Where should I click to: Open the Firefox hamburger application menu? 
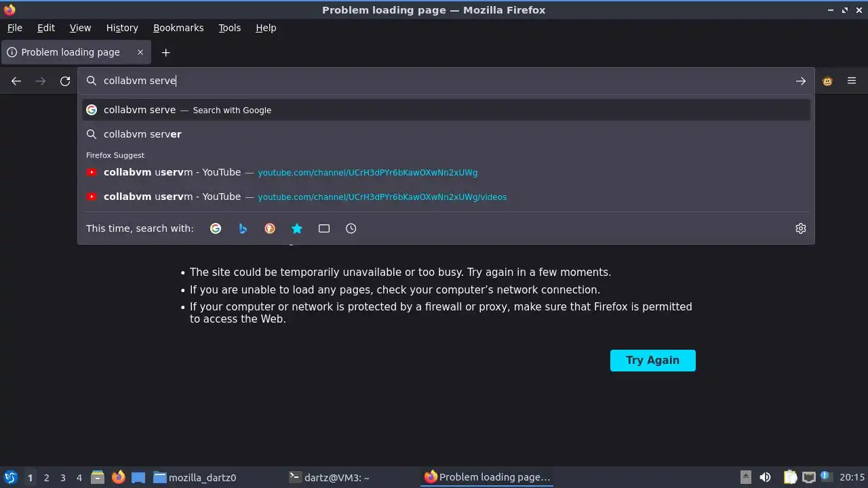[852, 81]
